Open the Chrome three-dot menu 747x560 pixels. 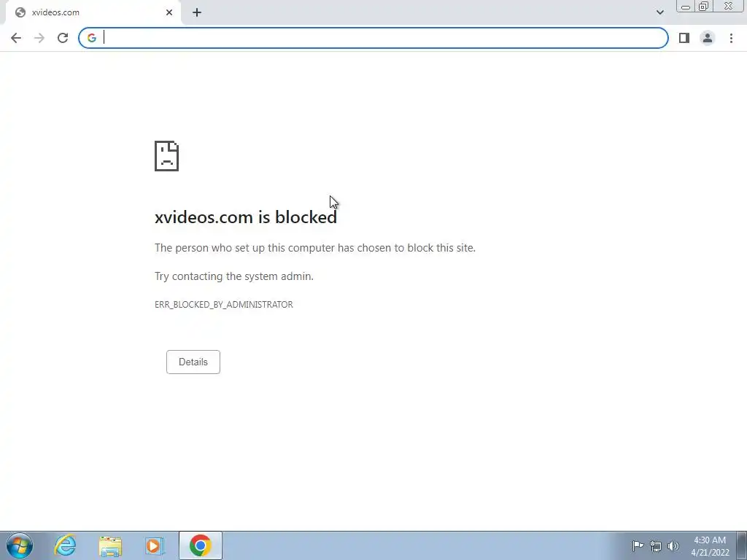731,38
